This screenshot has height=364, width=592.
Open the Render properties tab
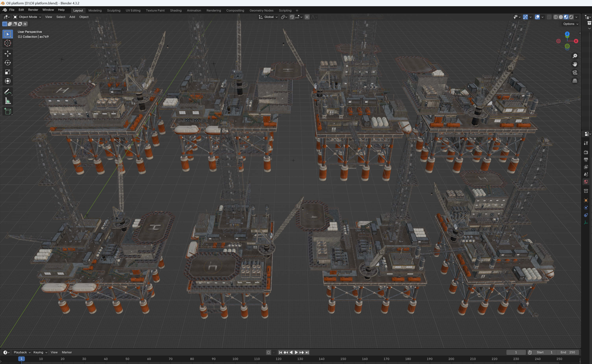click(586, 152)
